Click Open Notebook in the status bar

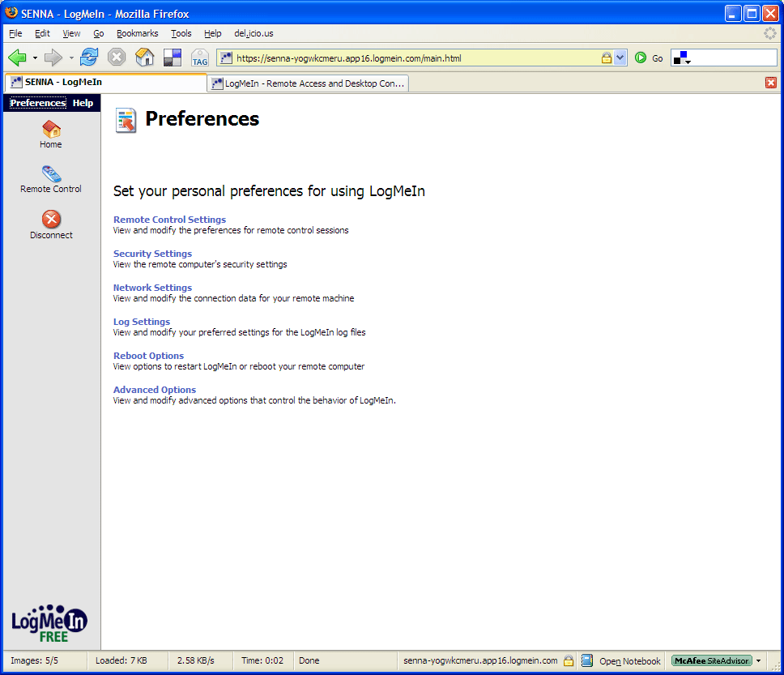[630, 661]
